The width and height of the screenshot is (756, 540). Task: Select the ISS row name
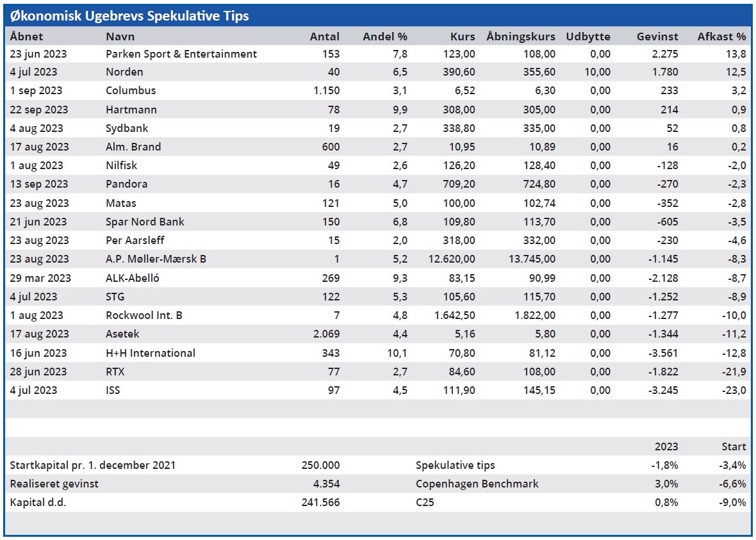[113, 390]
